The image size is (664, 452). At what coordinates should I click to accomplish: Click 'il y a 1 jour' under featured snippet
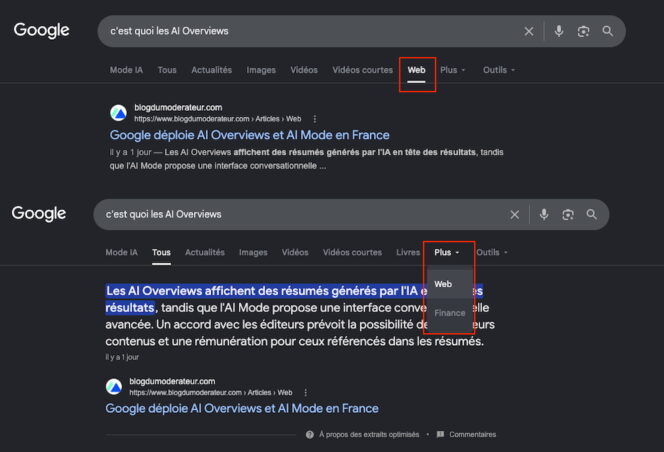click(122, 358)
